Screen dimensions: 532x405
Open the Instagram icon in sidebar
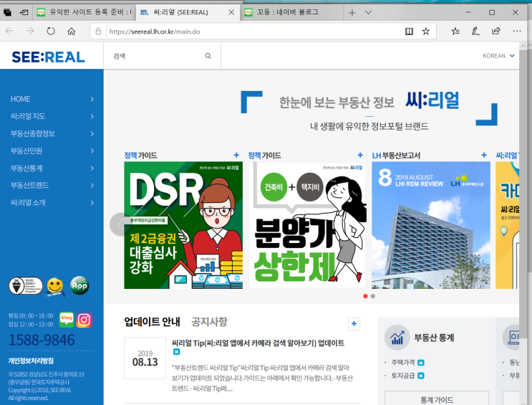84,320
